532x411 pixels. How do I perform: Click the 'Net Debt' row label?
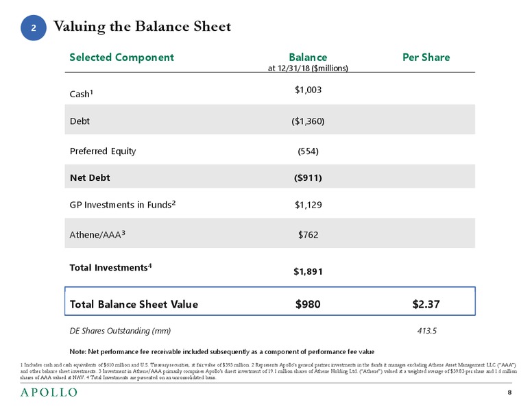[x=90, y=177]
